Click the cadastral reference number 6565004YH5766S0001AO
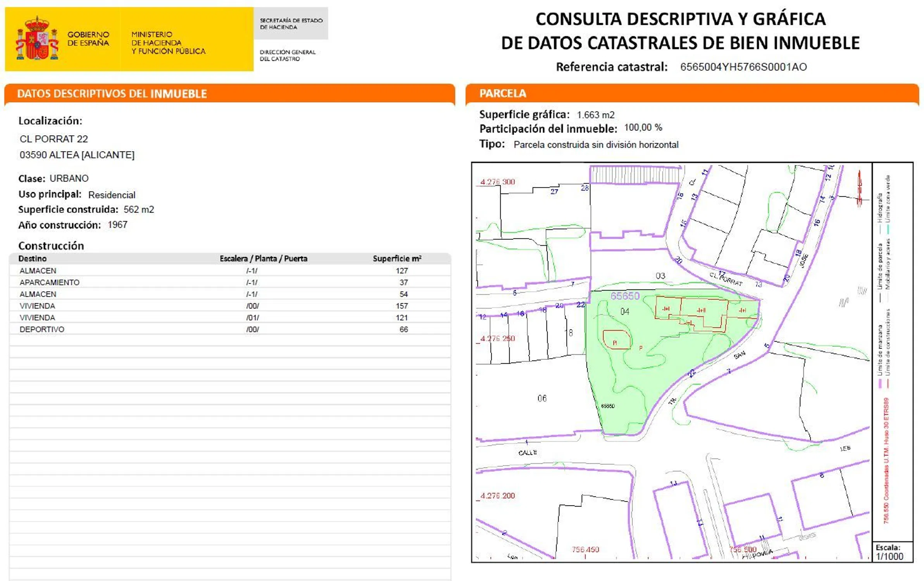 tap(743, 67)
